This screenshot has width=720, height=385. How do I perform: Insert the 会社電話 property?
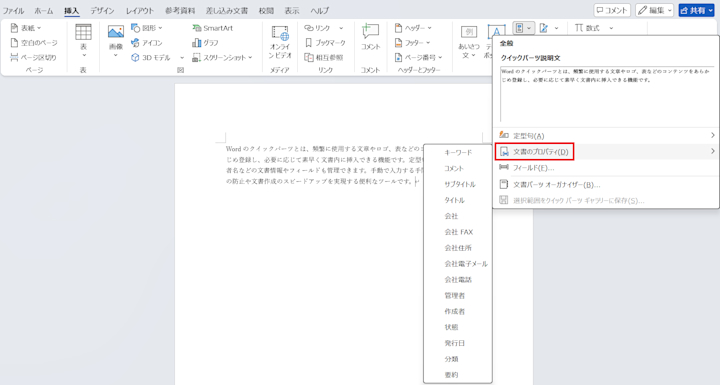click(458, 280)
